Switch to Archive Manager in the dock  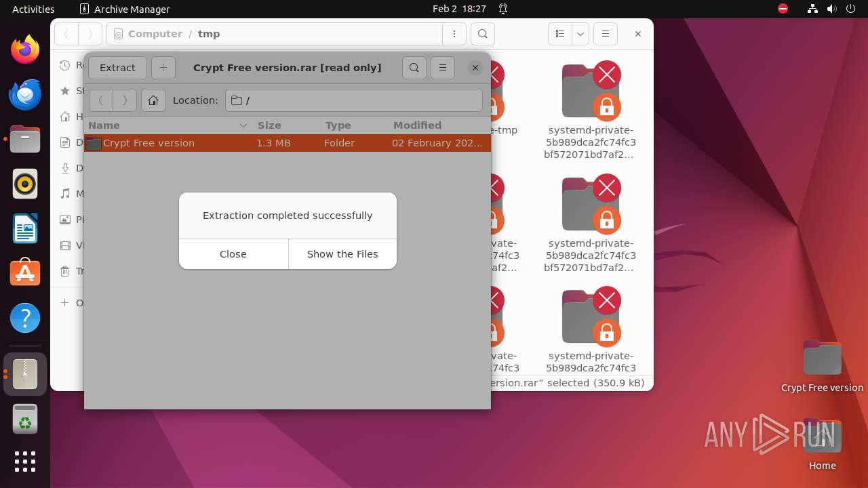tap(25, 374)
